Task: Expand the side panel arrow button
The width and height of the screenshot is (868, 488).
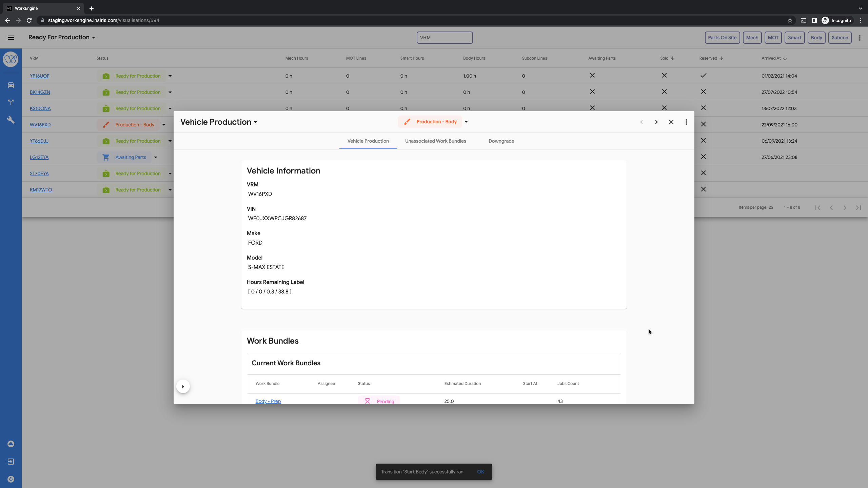Action: (x=183, y=387)
